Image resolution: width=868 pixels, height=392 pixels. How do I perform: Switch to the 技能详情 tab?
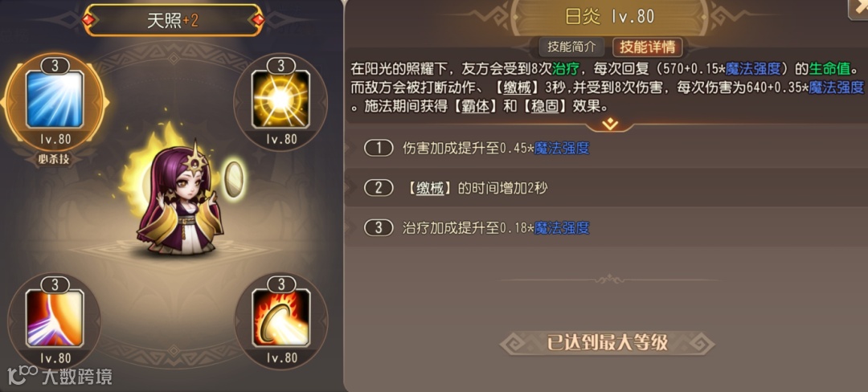pyautogui.click(x=646, y=47)
